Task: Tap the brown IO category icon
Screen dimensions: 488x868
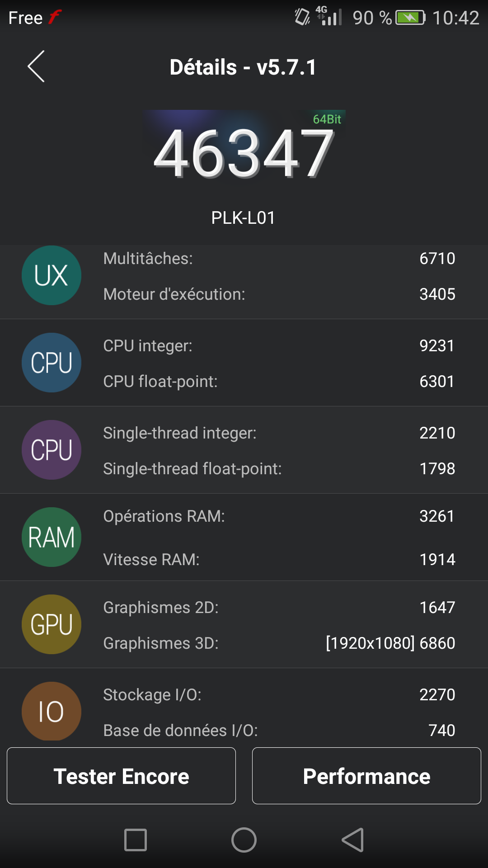Action: [52, 711]
